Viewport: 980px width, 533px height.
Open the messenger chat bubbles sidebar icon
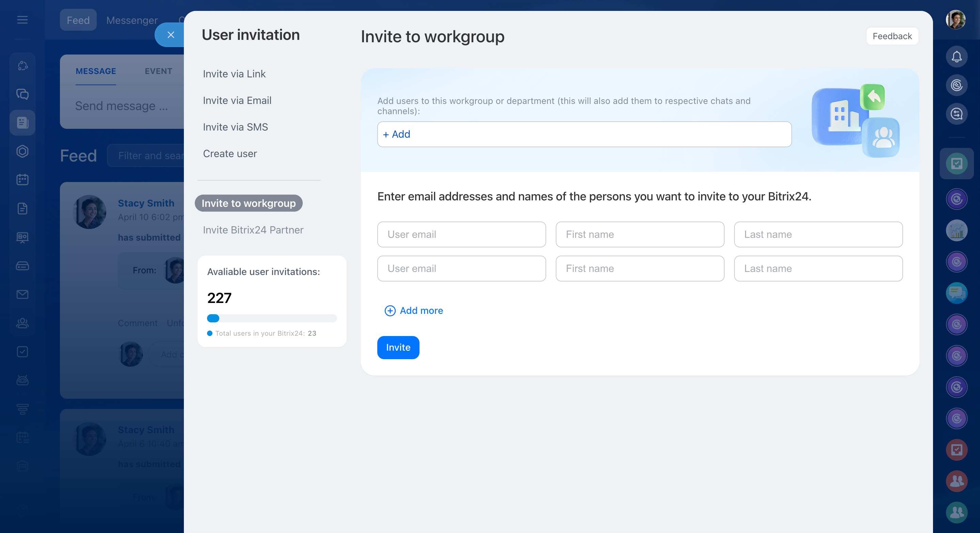pyautogui.click(x=22, y=94)
